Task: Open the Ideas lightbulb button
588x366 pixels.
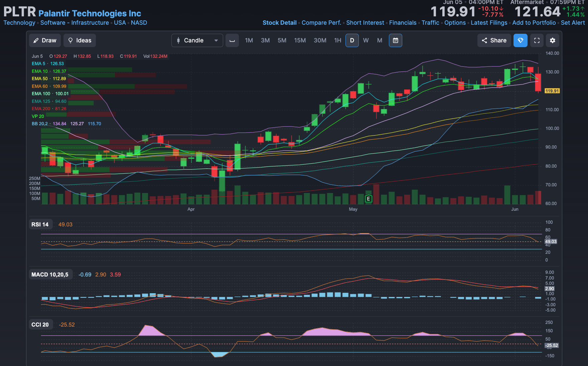Action: [x=80, y=40]
